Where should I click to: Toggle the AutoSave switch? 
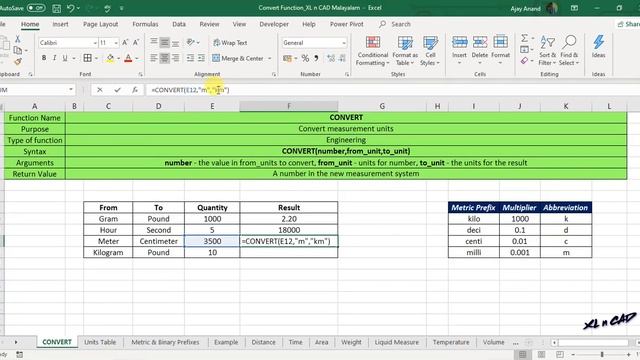tap(36, 8)
